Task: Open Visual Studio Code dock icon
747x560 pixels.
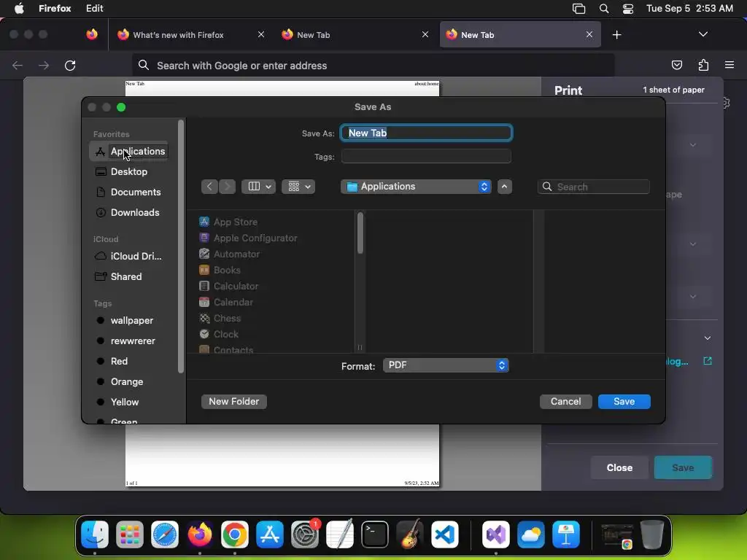Action: [x=445, y=534]
